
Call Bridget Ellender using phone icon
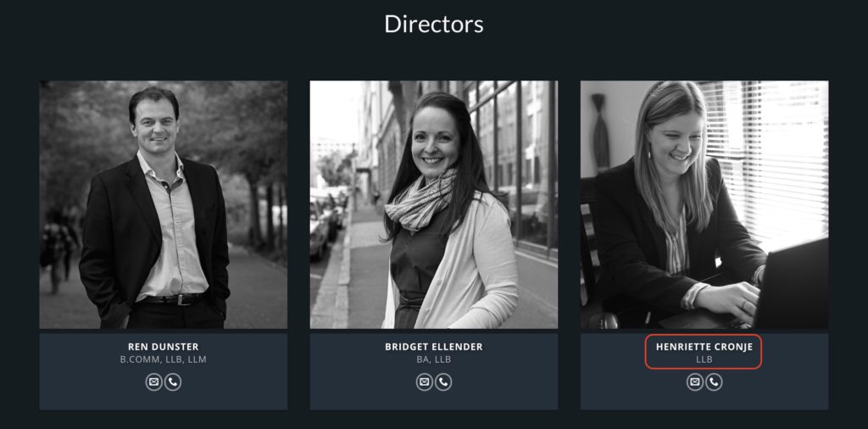click(443, 382)
